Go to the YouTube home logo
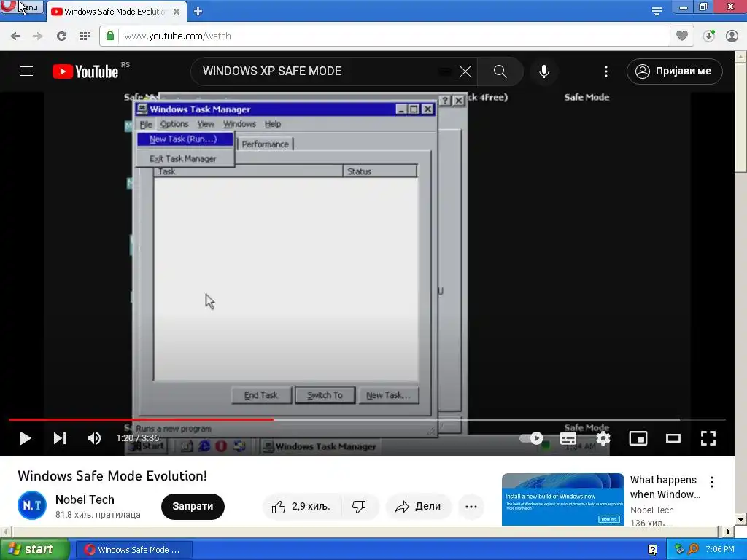Screen dimensions: 747x560 click(x=86, y=71)
